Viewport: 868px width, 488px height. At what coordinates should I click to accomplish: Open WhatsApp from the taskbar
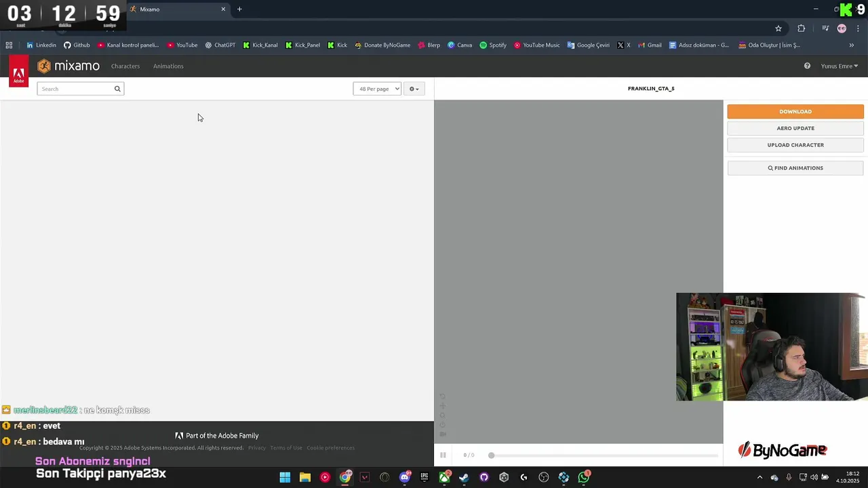(x=584, y=477)
